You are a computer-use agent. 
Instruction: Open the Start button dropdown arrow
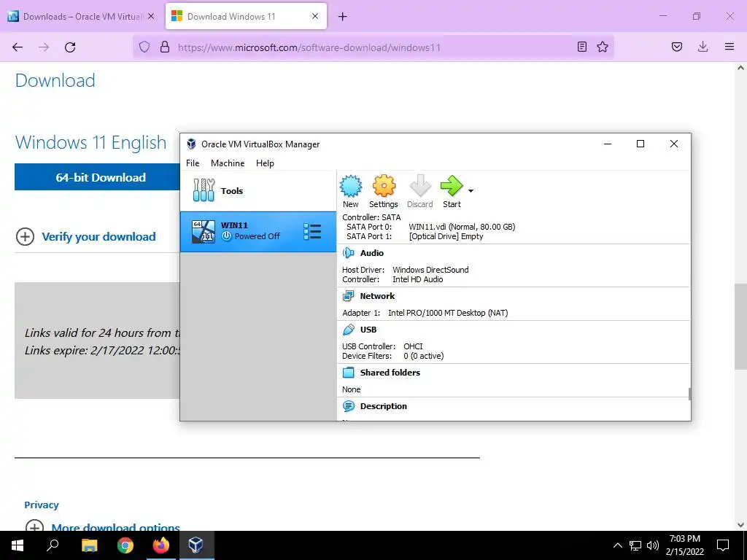pos(471,191)
